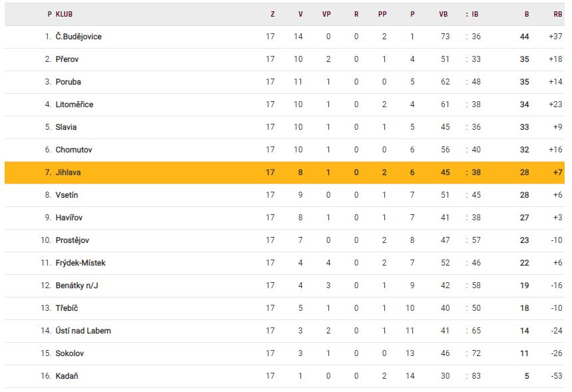
Task: Click the Přerov team name
Action: (x=69, y=59)
